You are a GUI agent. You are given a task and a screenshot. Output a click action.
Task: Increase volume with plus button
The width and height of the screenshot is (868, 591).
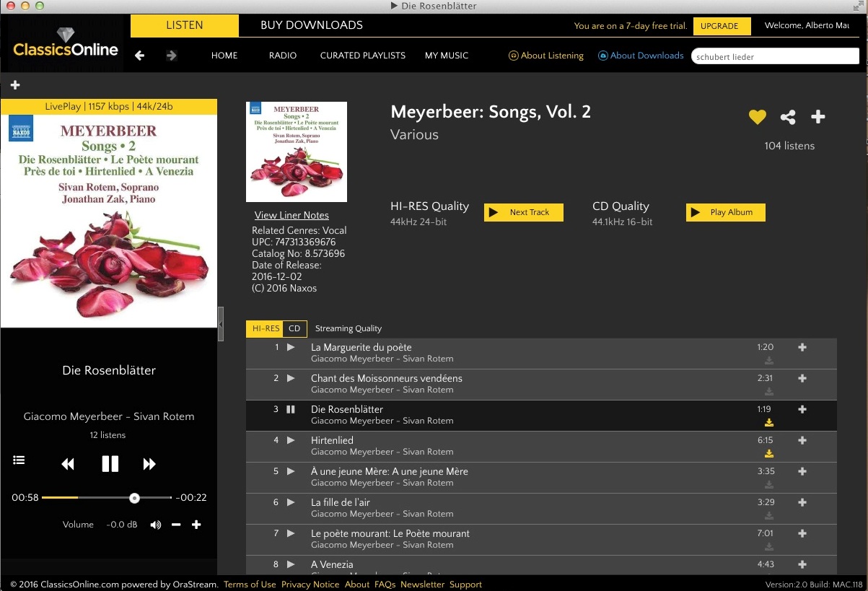click(x=196, y=525)
